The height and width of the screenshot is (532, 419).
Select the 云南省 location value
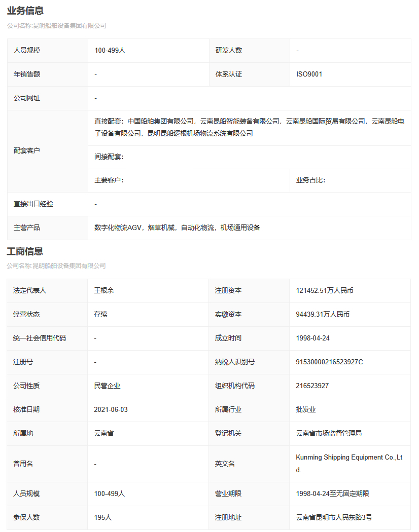point(104,433)
